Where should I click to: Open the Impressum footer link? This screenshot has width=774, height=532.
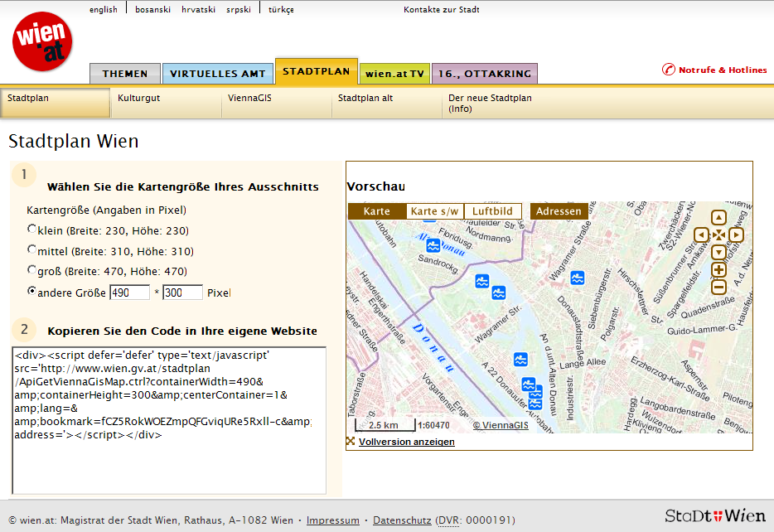coord(332,520)
